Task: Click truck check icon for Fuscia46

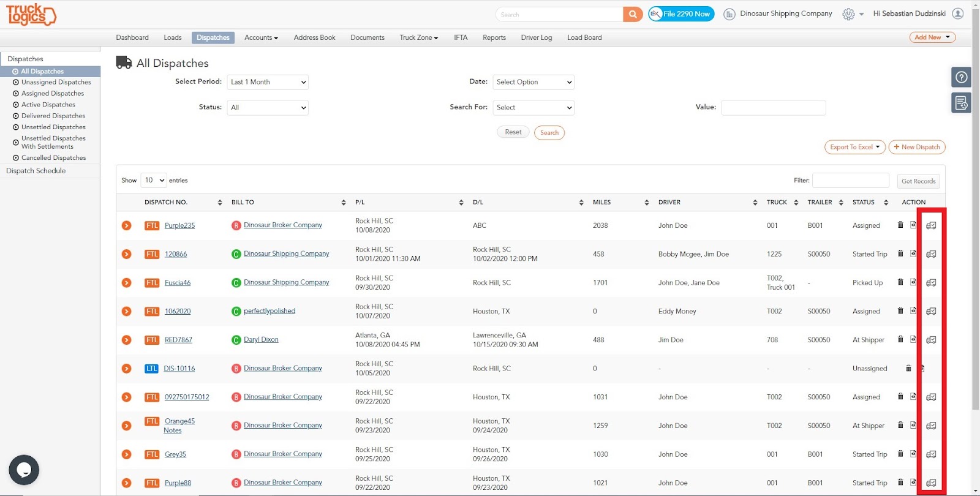Action: pyautogui.click(x=931, y=282)
